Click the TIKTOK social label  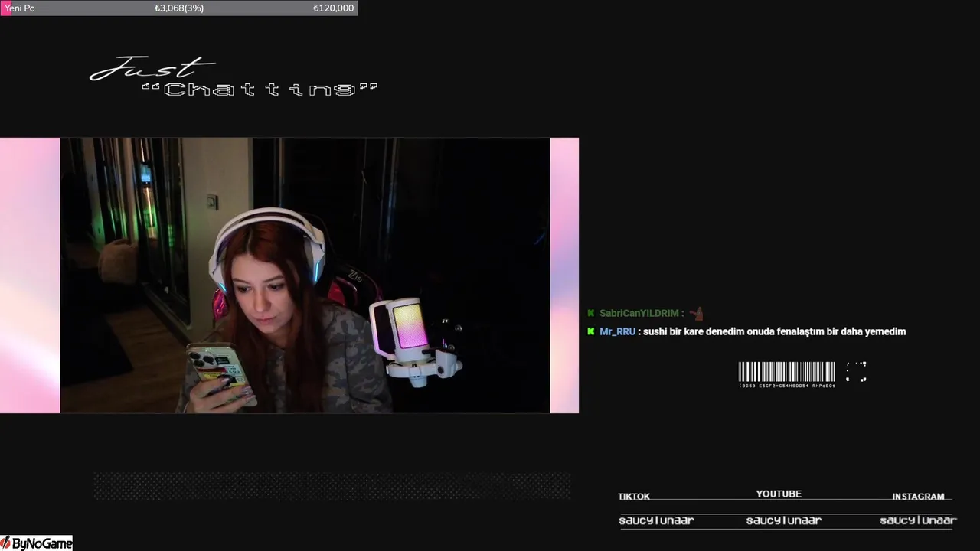point(634,497)
